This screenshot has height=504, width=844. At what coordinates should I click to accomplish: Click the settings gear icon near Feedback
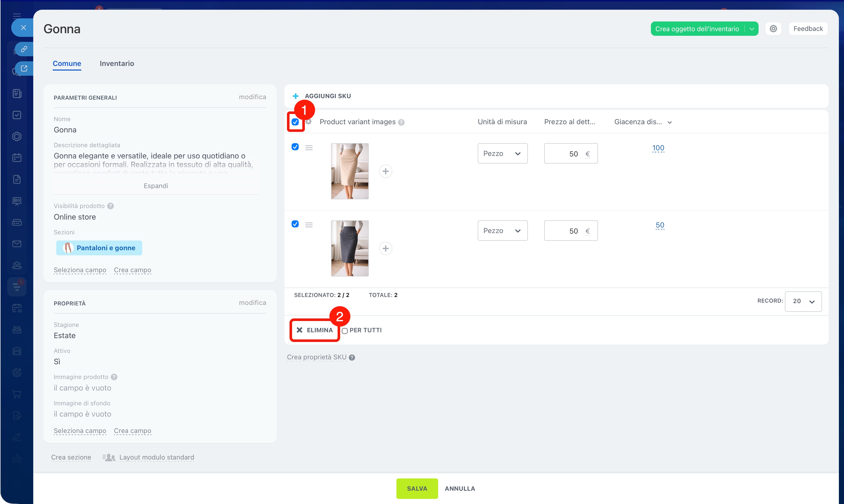773,29
